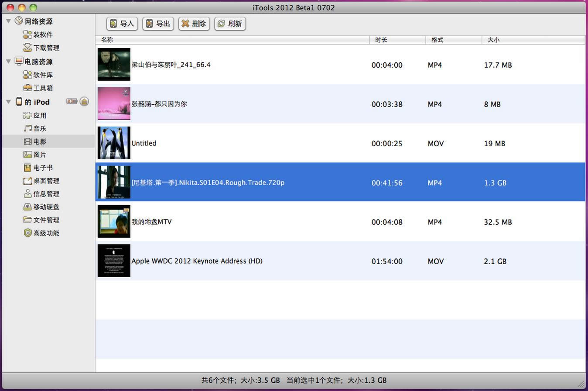Click the eject icon beside iPod

[x=85, y=102]
